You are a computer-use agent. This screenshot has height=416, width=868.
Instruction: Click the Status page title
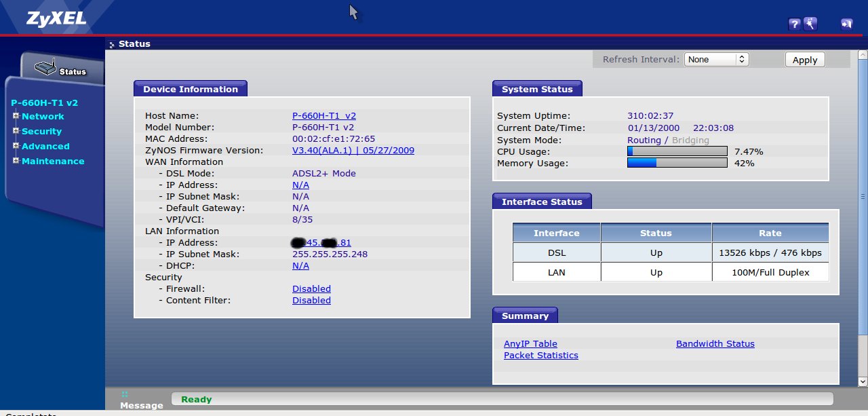click(x=134, y=44)
